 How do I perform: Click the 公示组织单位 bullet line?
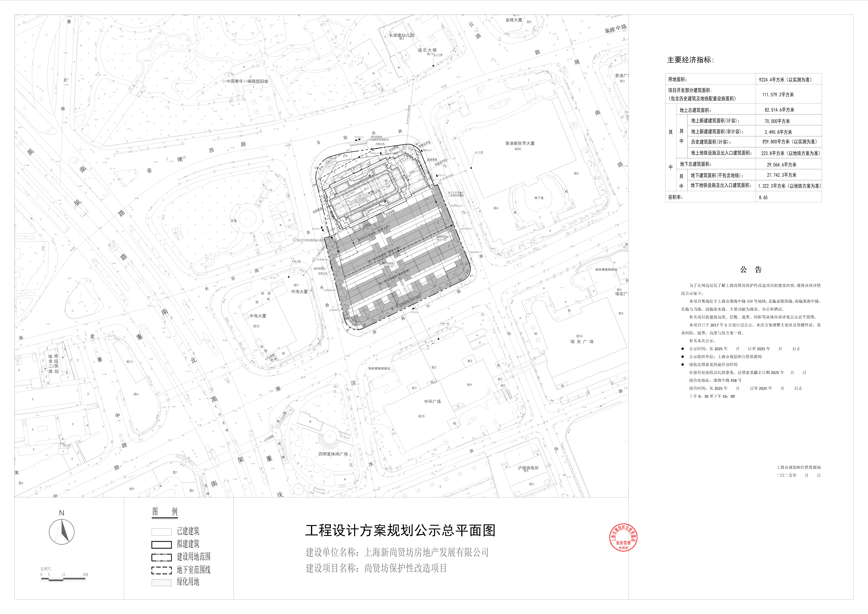tap(725, 357)
